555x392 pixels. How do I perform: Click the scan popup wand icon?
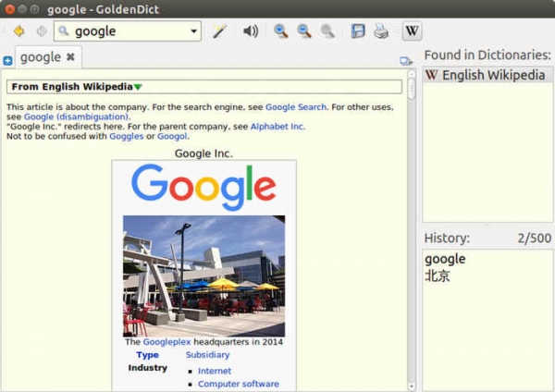(219, 31)
